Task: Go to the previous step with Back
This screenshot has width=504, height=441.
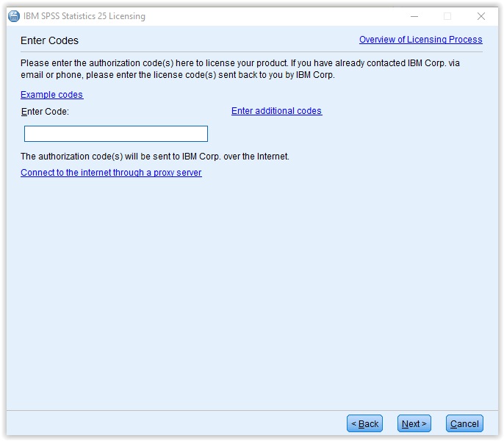Action: coord(364,423)
